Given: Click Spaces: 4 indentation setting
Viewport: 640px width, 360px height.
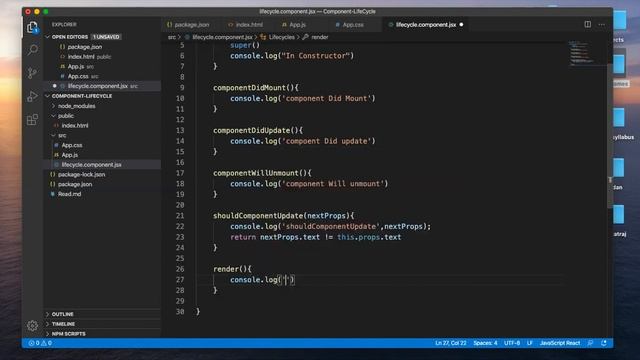Looking at the screenshot, I should click(x=485, y=343).
